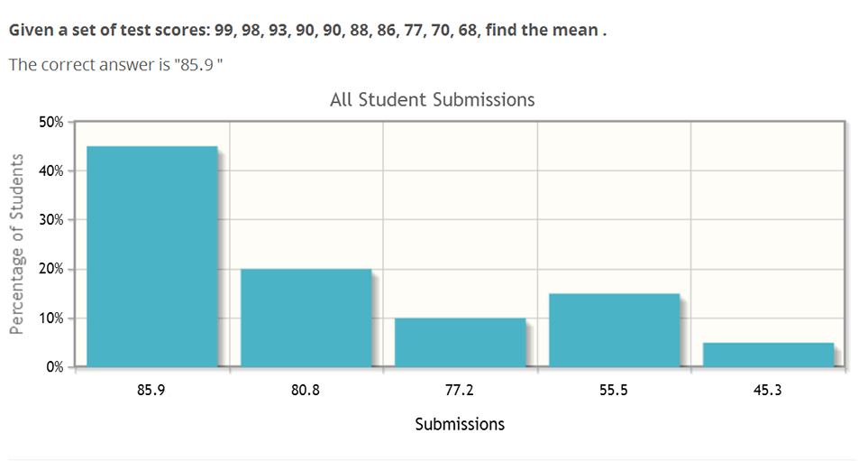Viewport: 868px width, 461px height.
Task: Click the 85.9 x-axis label
Action: 151,390
